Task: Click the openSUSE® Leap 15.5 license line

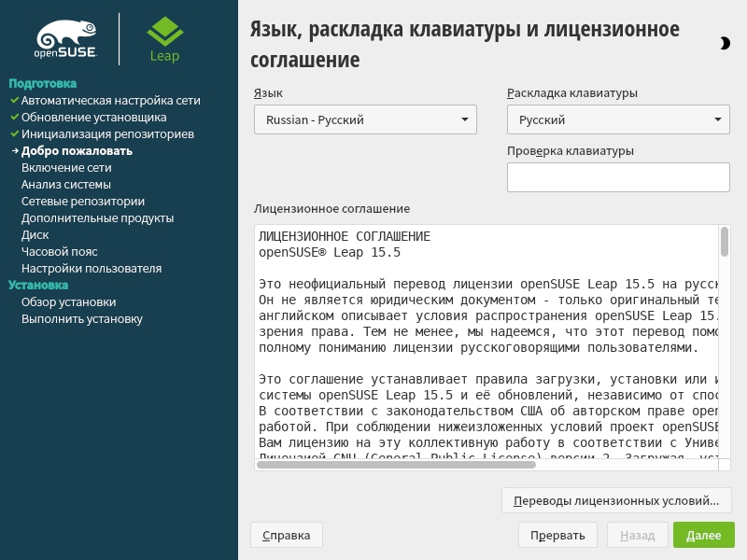Action: click(330, 252)
